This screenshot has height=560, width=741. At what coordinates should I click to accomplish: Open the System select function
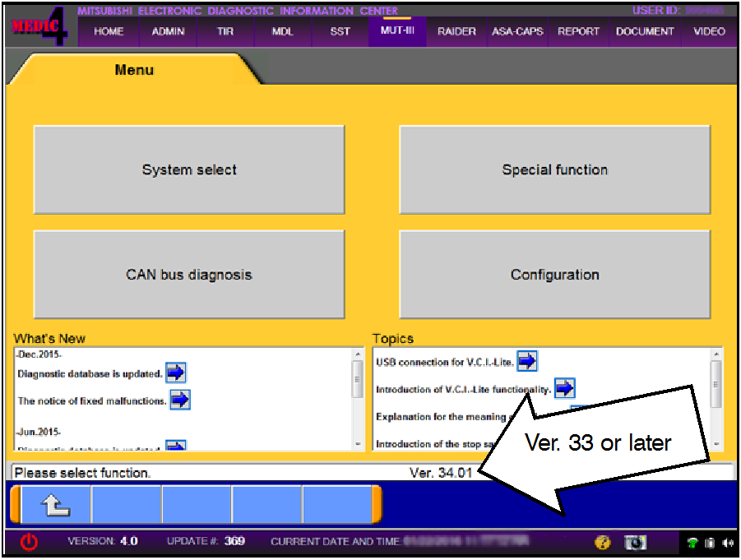[x=189, y=170]
